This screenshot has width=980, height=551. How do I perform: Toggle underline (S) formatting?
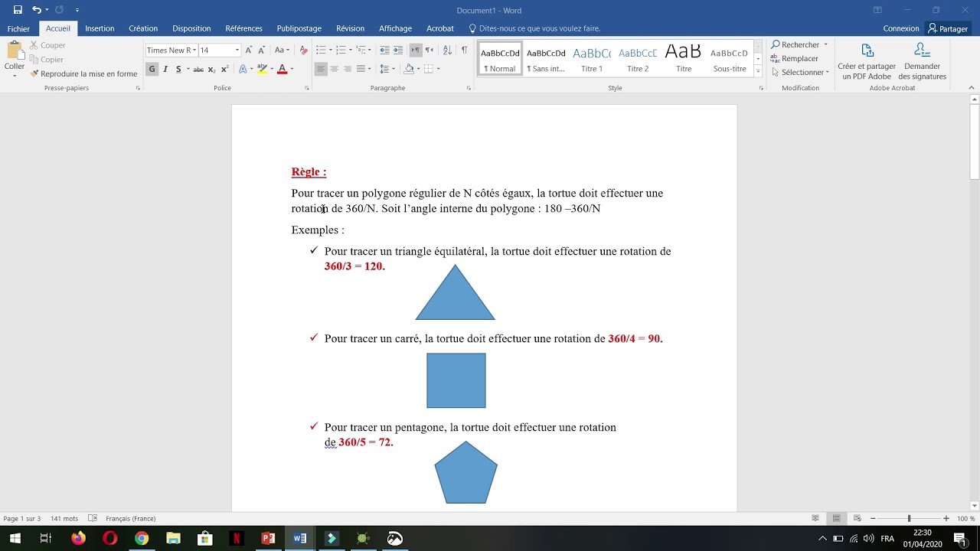click(178, 69)
